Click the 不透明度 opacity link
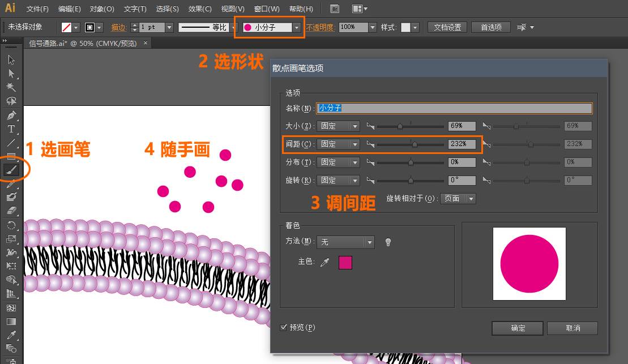This screenshot has width=628, height=364. tap(319, 27)
